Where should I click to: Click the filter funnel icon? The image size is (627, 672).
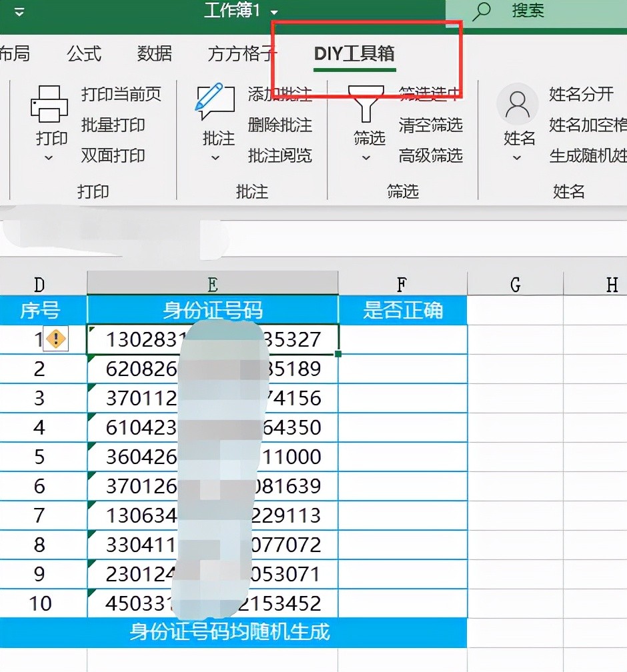pos(368,104)
